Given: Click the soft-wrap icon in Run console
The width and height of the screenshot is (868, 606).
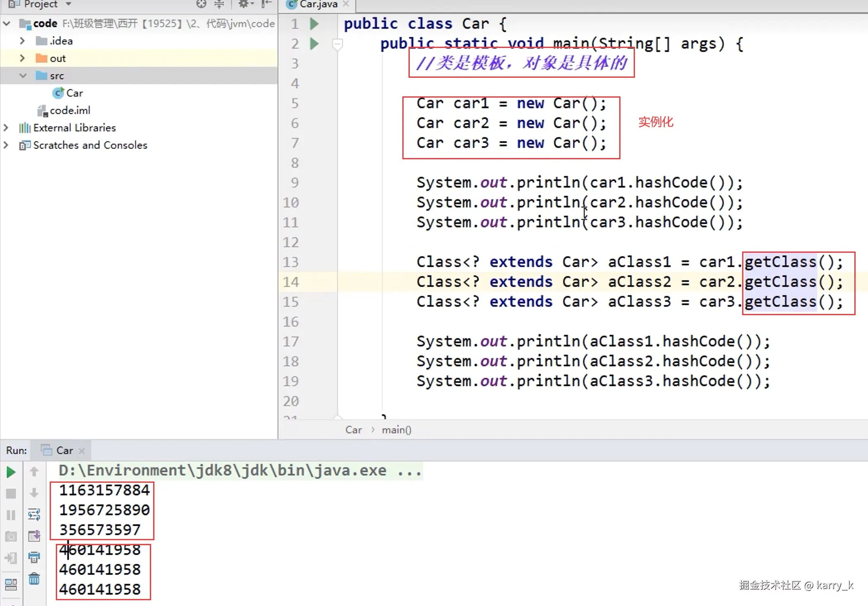Looking at the screenshot, I should coord(34,515).
